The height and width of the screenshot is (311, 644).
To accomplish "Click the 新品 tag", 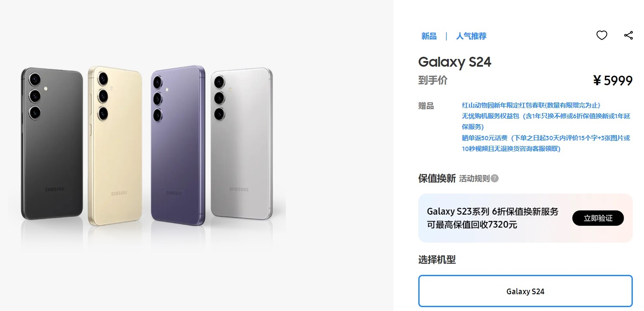I will tap(429, 36).
